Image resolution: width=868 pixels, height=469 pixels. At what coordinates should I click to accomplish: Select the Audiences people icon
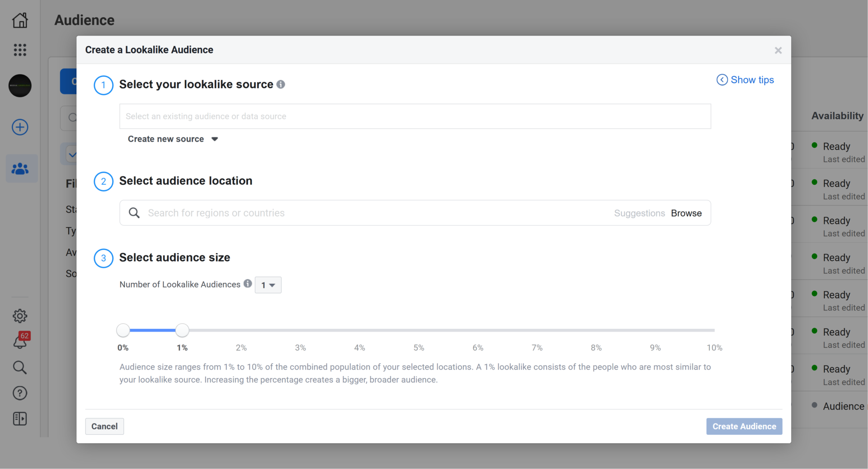[x=20, y=169]
